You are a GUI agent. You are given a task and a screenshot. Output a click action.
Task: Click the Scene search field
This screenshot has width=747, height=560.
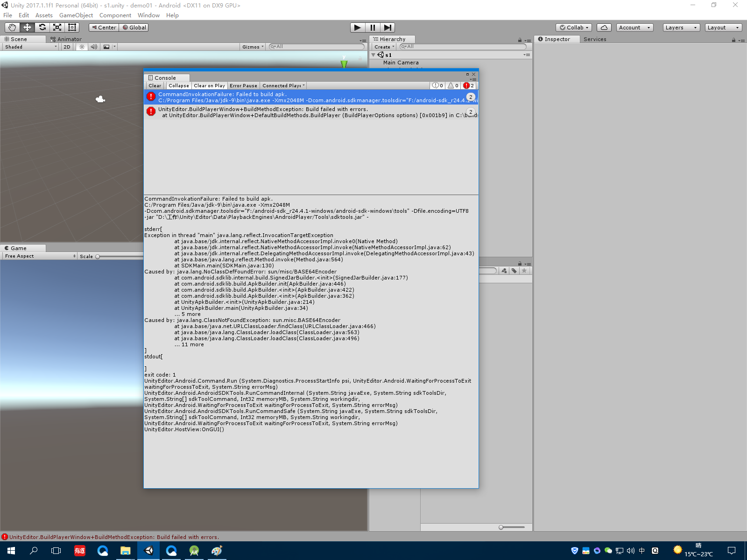(x=317, y=47)
